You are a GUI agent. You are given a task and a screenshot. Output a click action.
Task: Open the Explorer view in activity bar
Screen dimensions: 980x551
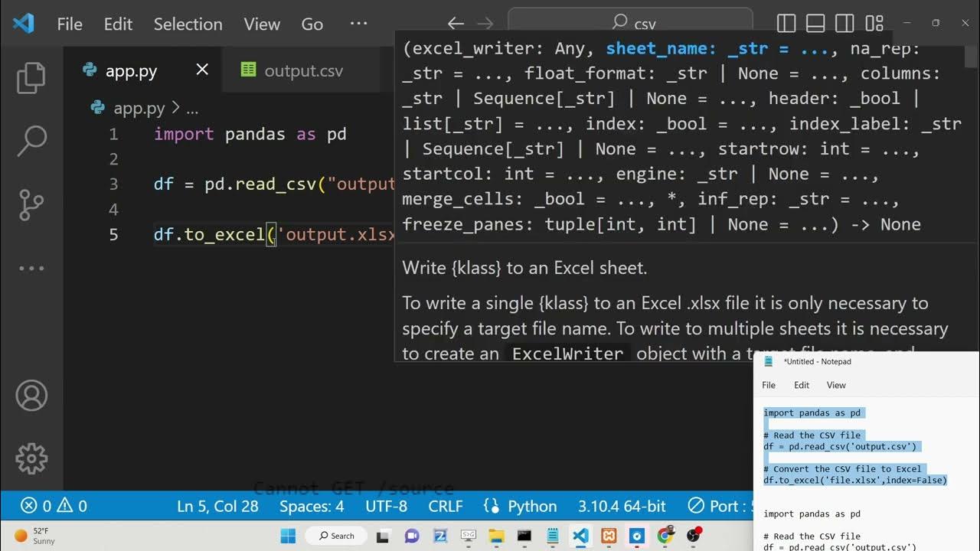(31, 78)
